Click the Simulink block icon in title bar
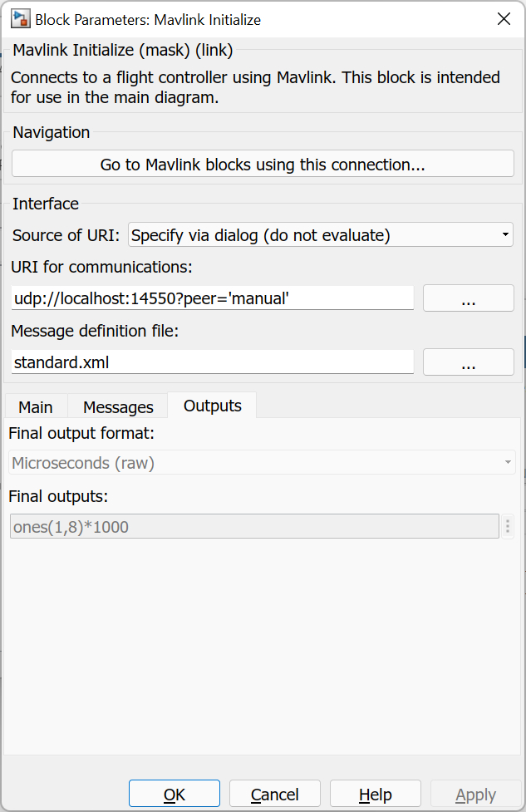 click(x=20, y=18)
